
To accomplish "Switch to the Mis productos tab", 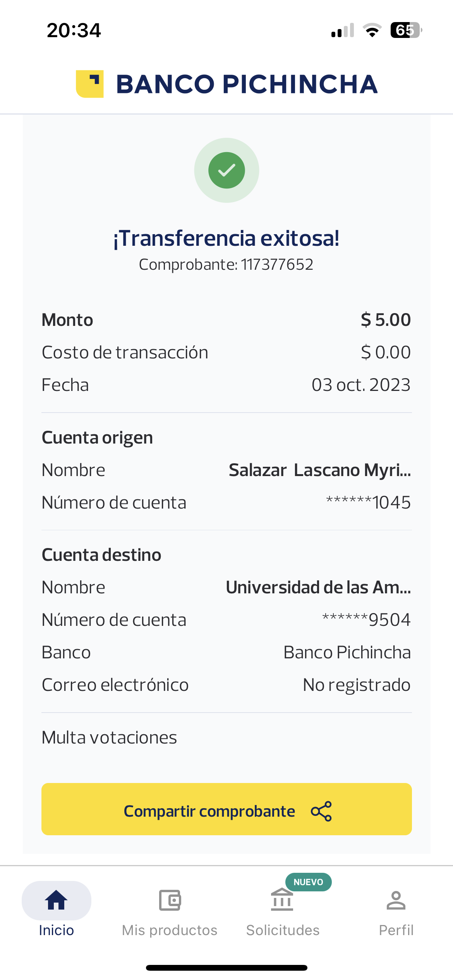I will pyautogui.click(x=170, y=930).
